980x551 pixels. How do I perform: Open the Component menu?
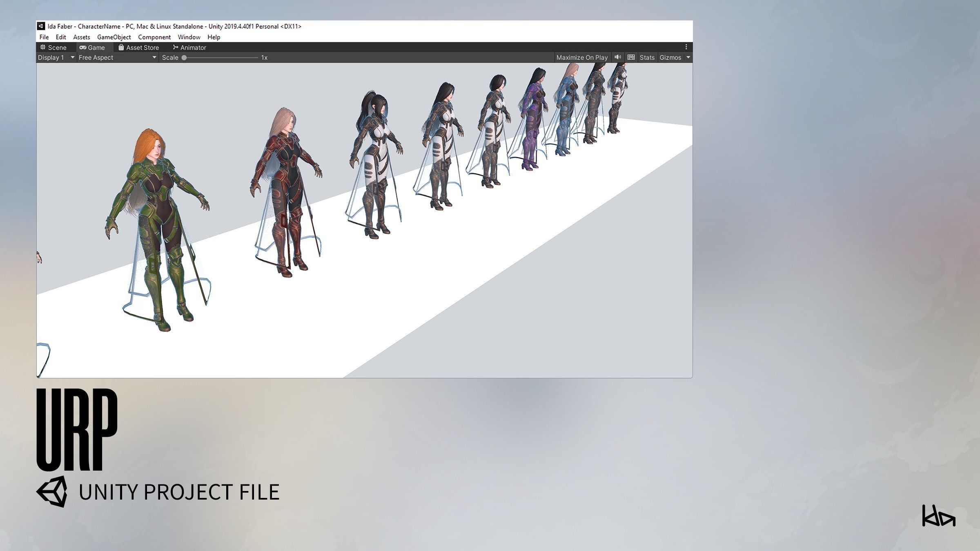[154, 37]
